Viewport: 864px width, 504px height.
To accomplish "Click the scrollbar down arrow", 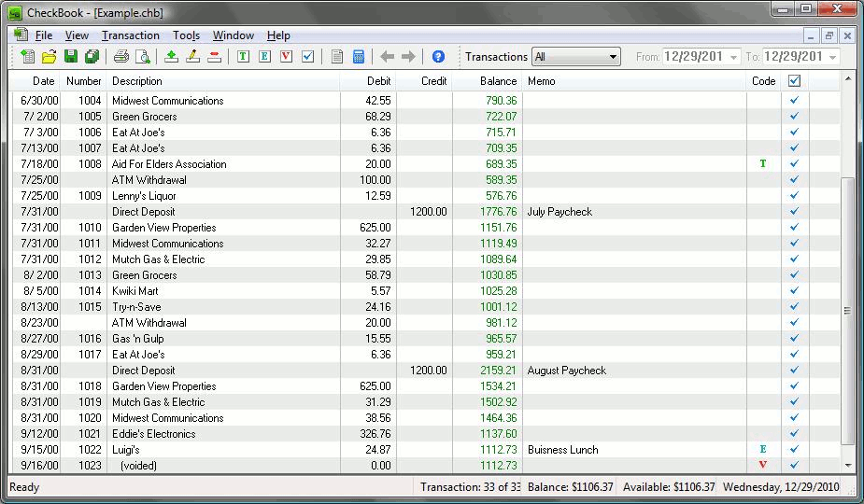I will pyautogui.click(x=847, y=466).
